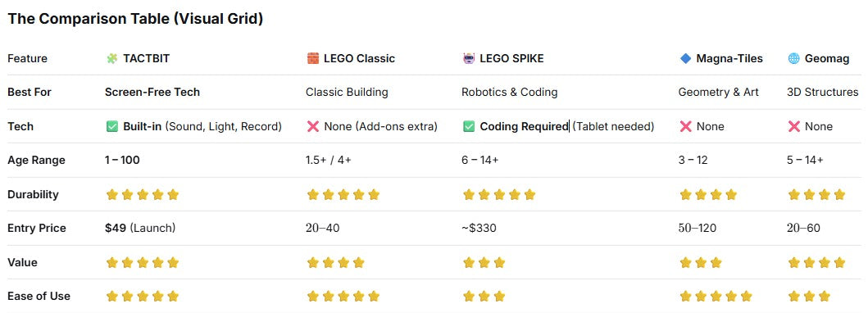
Task: Click the $49 launch price cell
Action: 140,229
